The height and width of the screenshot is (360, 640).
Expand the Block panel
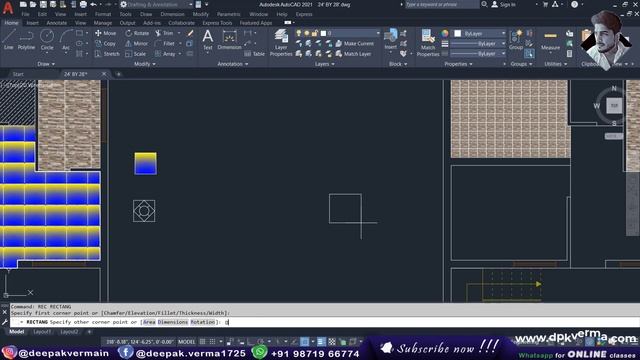coord(398,64)
